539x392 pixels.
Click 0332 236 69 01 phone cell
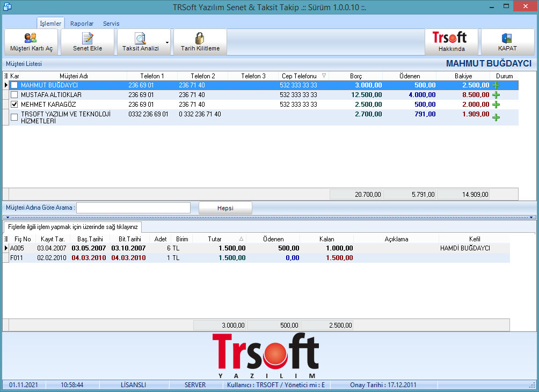(x=148, y=114)
